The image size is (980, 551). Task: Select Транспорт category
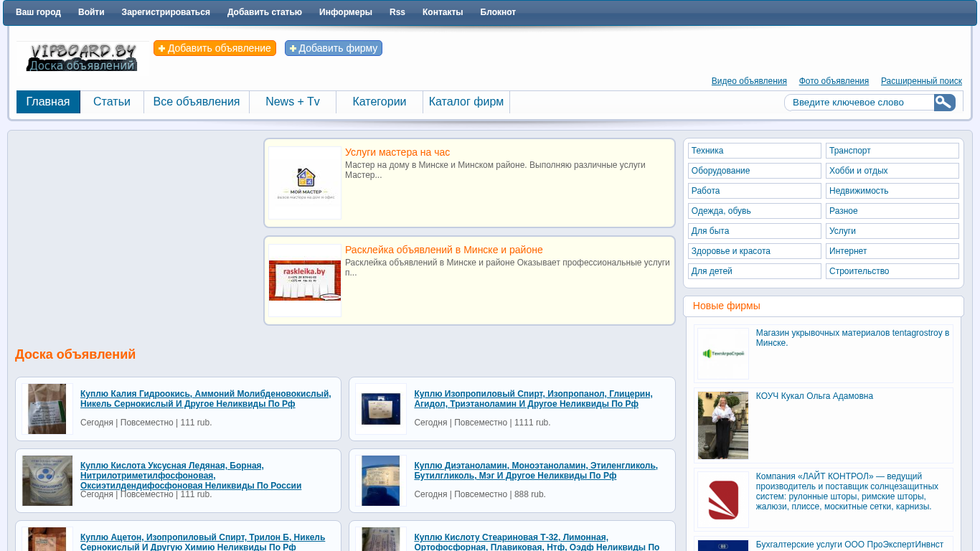(x=892, y=151)
